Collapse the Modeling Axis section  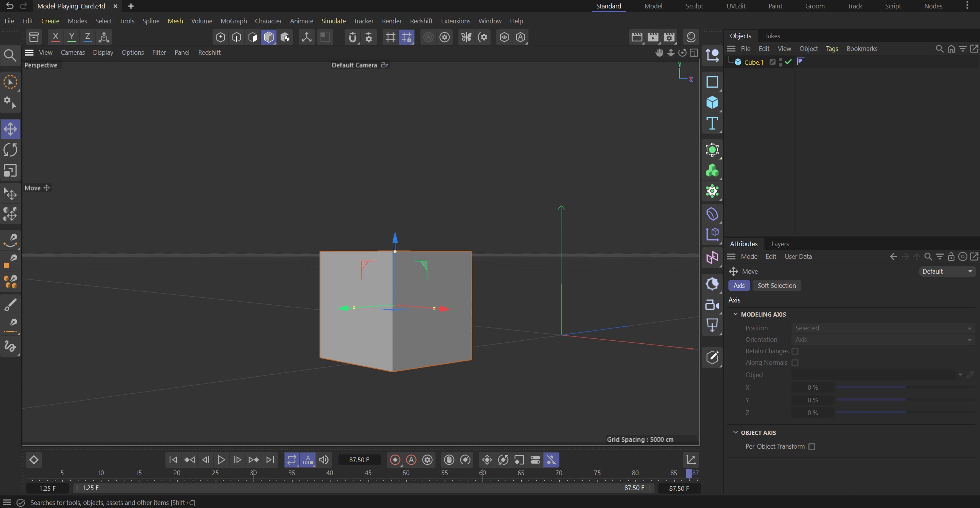point(736,314)
